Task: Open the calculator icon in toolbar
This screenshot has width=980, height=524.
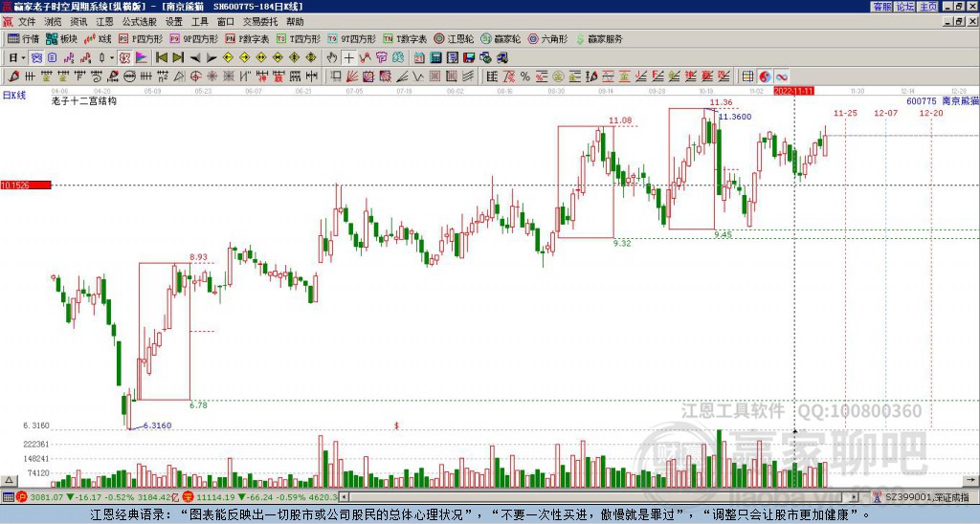Action: [x=435, y=57]
